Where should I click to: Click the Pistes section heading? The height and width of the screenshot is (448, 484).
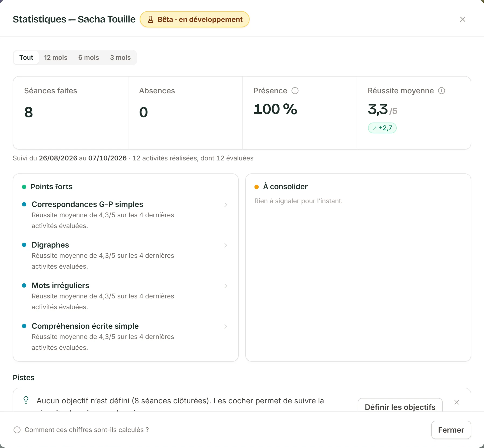coord(24,378)
